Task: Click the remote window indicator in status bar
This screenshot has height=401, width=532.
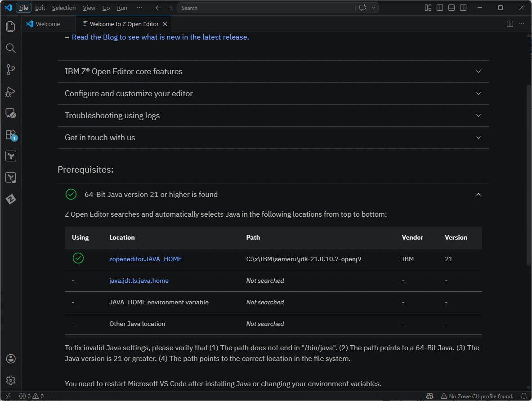Action: pyautogui.click(x=8, y=396)
